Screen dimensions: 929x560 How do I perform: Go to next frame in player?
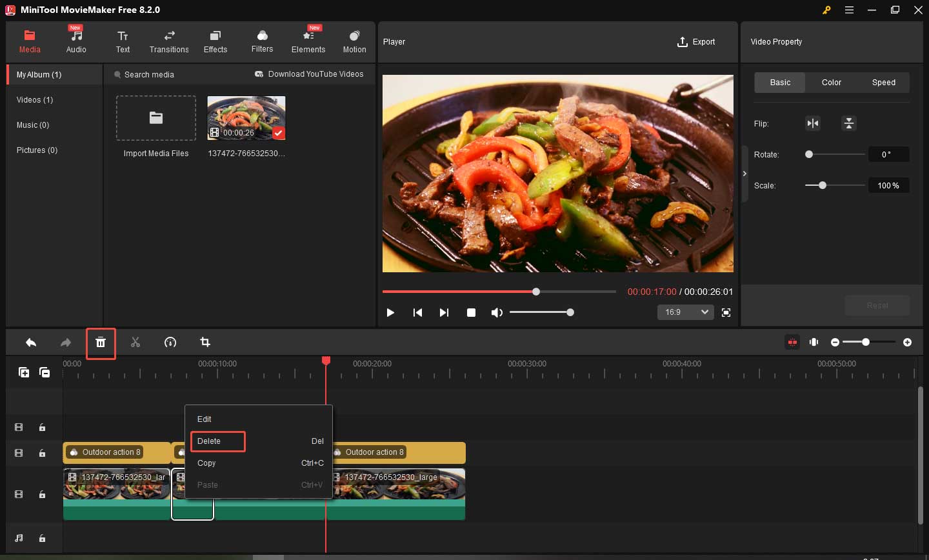[x=444, y=312]
